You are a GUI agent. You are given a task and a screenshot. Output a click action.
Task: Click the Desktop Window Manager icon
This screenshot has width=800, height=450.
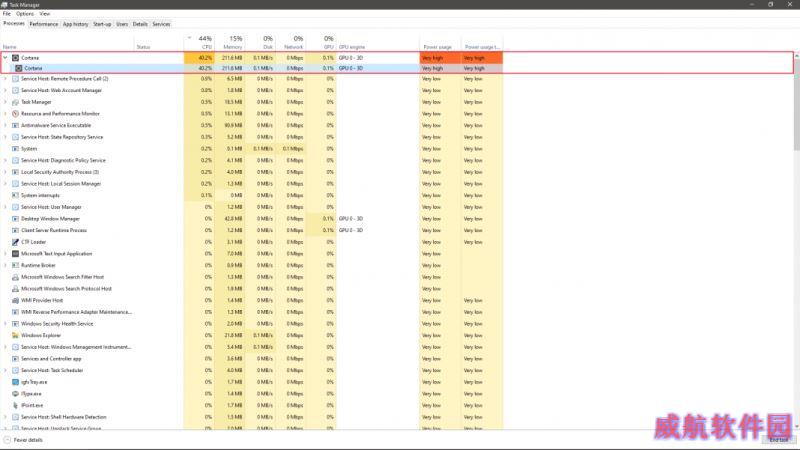click(x=15, y=218)
